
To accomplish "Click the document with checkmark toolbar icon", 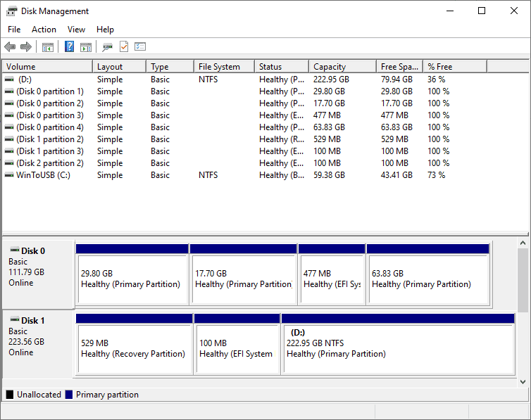I will (x=124, y=46).
